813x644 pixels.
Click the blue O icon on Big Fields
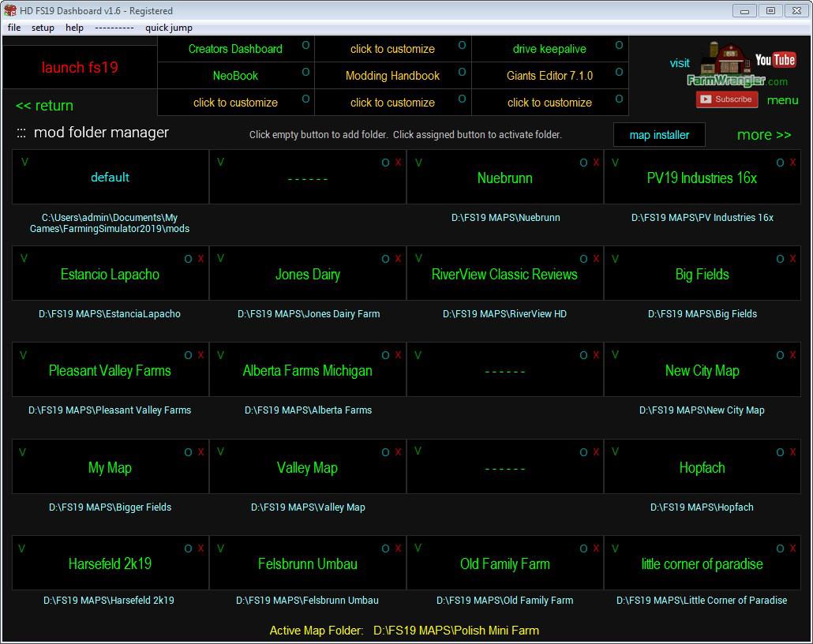coord(780,259)
